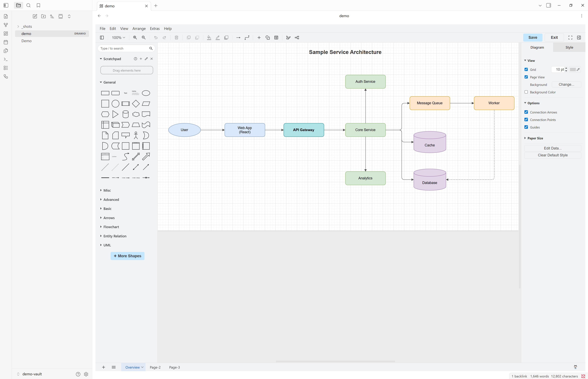Click the Insert plus icon in toolbar
This screenshot has height=379, width=588.
pyautogui.click(x=259, y=38)
